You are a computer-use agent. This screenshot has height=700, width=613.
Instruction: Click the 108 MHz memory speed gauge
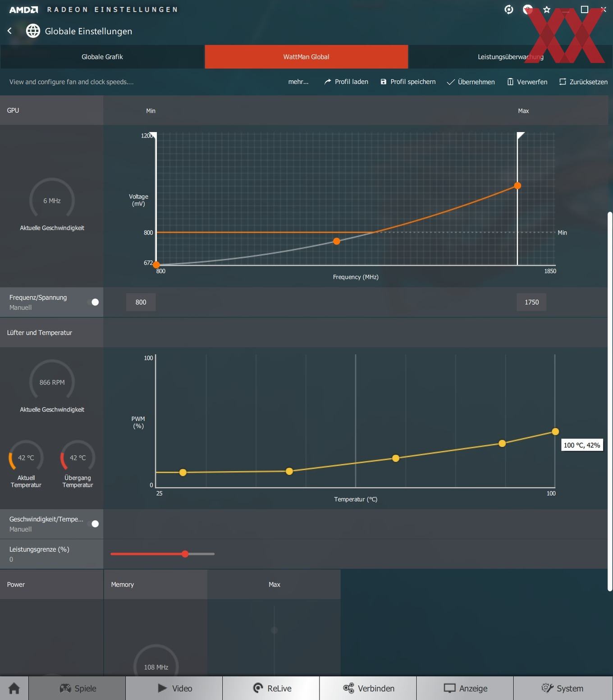coord(156,660)
